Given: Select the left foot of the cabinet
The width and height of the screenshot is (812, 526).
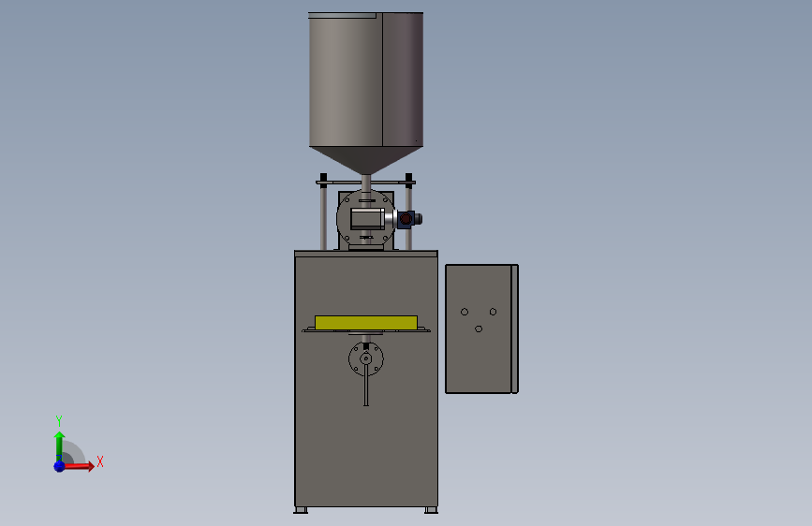Looking at the screenshot, I should pyautogui.click(x=301, y=510).
